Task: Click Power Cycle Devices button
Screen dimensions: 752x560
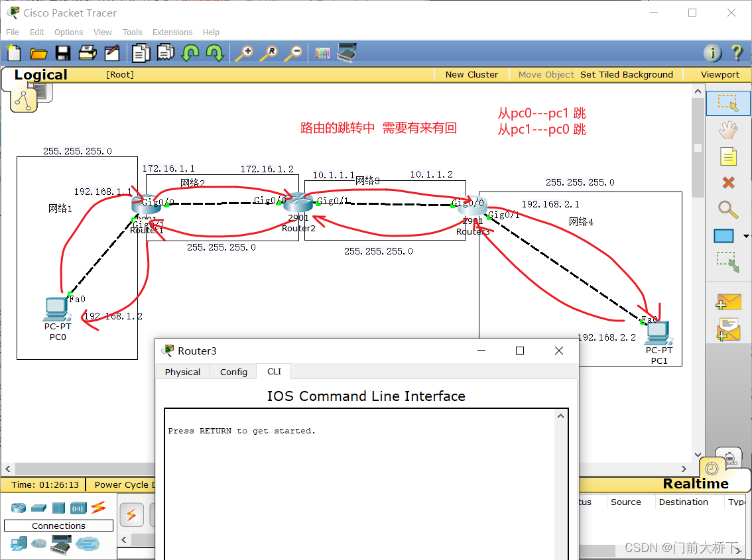Action: point(125,484)
